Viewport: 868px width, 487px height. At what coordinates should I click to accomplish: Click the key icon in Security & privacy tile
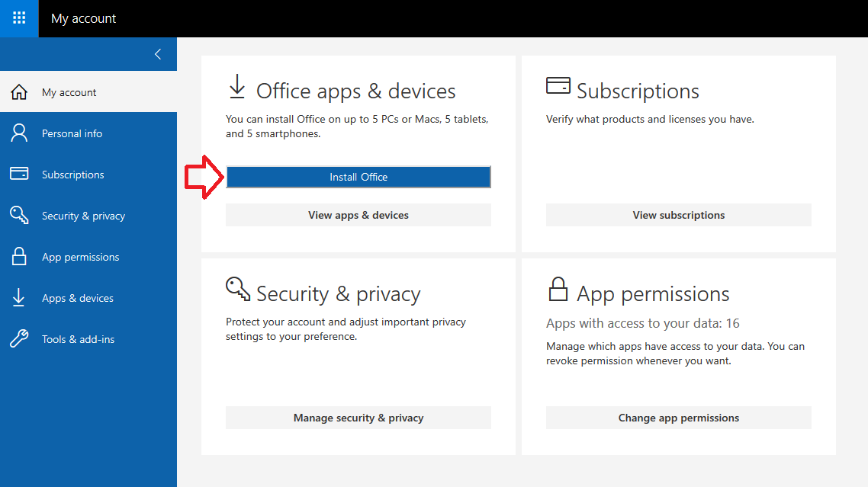point(238,289)
